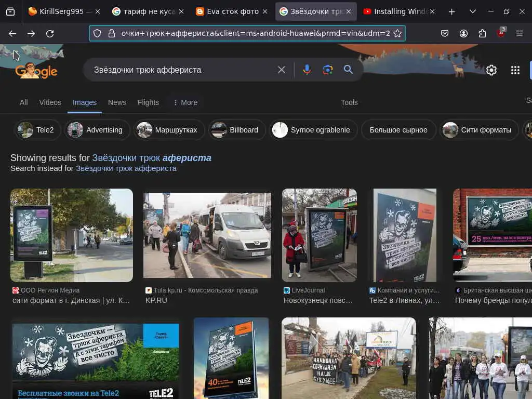The height and width of the screenshot is (399, 532).
Task: Start voice search with microphone icon
Action: point(307,70)
